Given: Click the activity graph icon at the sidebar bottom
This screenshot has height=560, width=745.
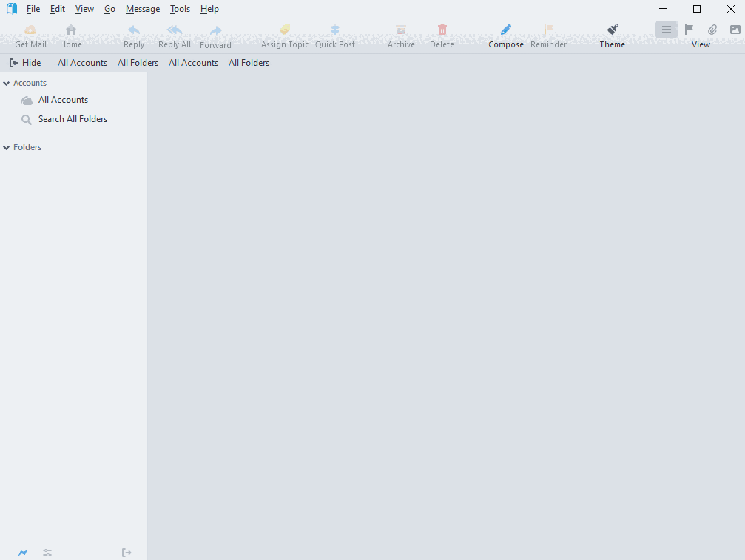Looking at the screenshot, I should (x=23, y=553).
